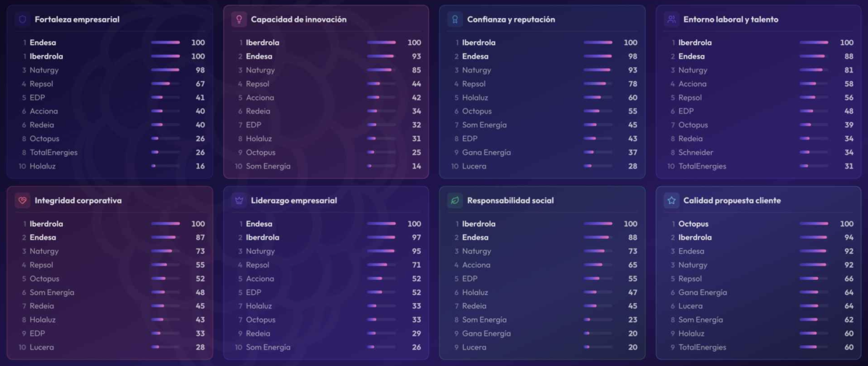
Task: Click the Responsabilidad social heading
Action: pos(510,200)
